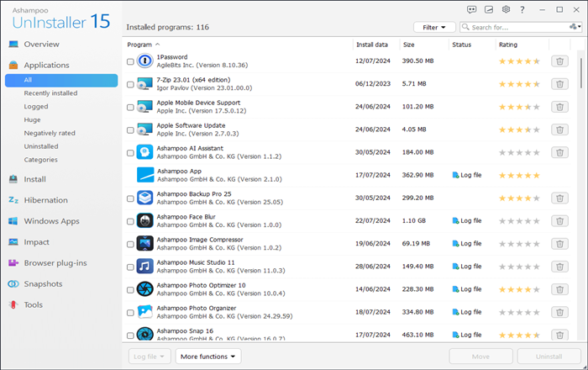Sort by the Size column header
588x370 pixels.
point(409,45)
